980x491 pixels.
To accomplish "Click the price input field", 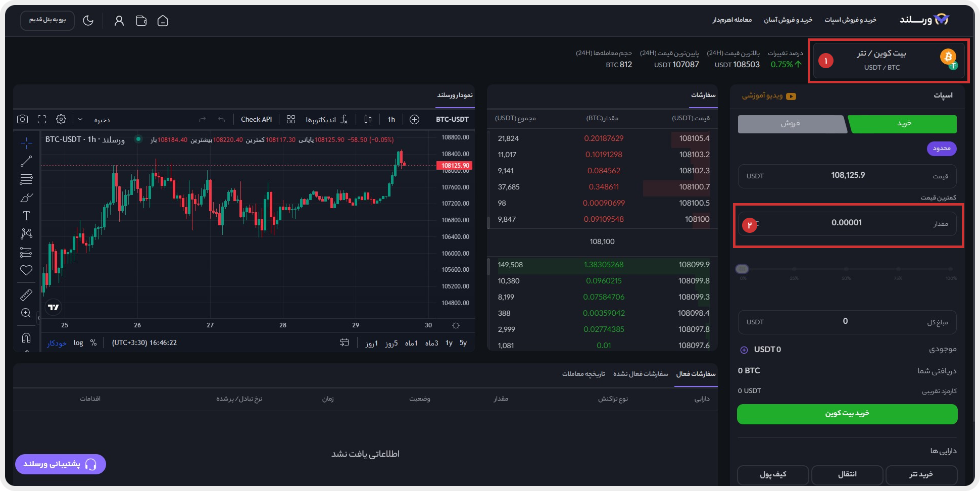I will (847, 176).
